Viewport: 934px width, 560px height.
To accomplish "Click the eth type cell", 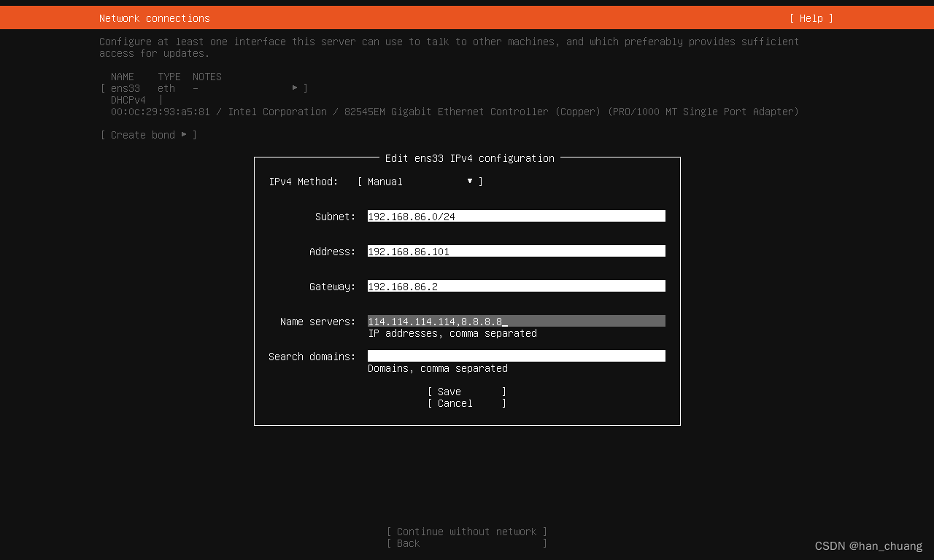I will [x=166, y=88].
